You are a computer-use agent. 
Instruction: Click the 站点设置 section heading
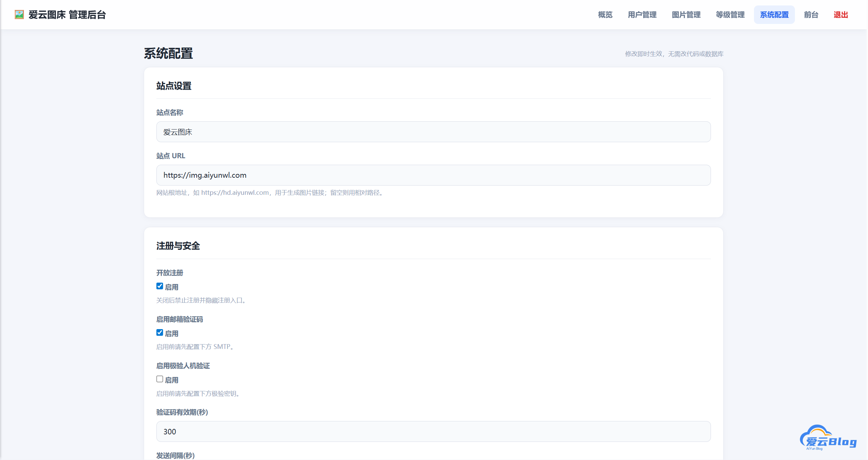click(x=174, y=86)
